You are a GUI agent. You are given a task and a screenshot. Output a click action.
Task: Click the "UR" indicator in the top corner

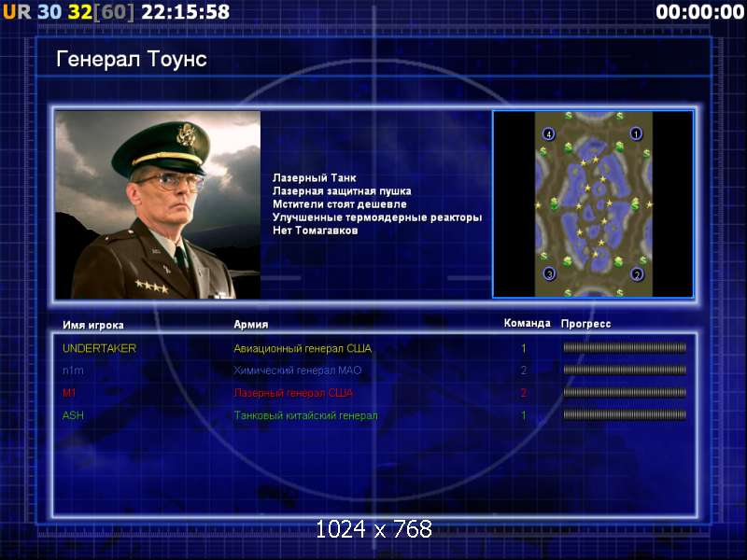click(17, 12)
